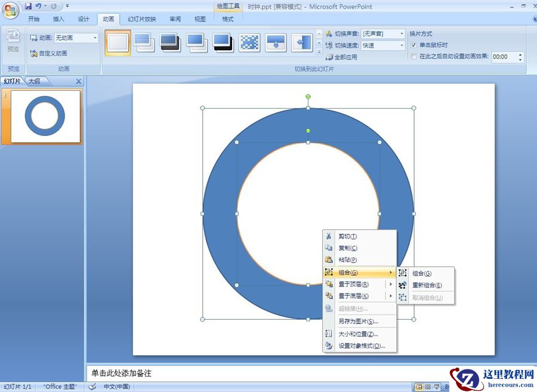537x392 pixels.
Task: Open the Office button menu
Action: point(10,10)
